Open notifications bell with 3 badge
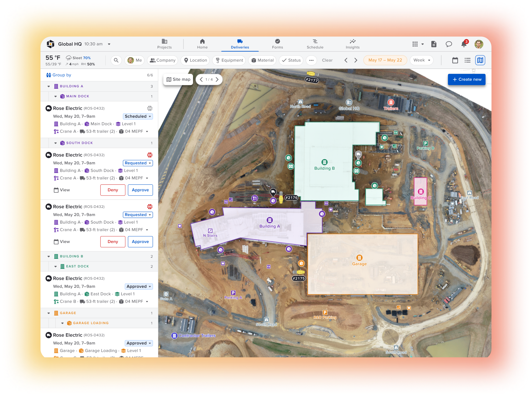Image resolution: width=532 pixels, height=396 pixels. [x=464, y=44]
